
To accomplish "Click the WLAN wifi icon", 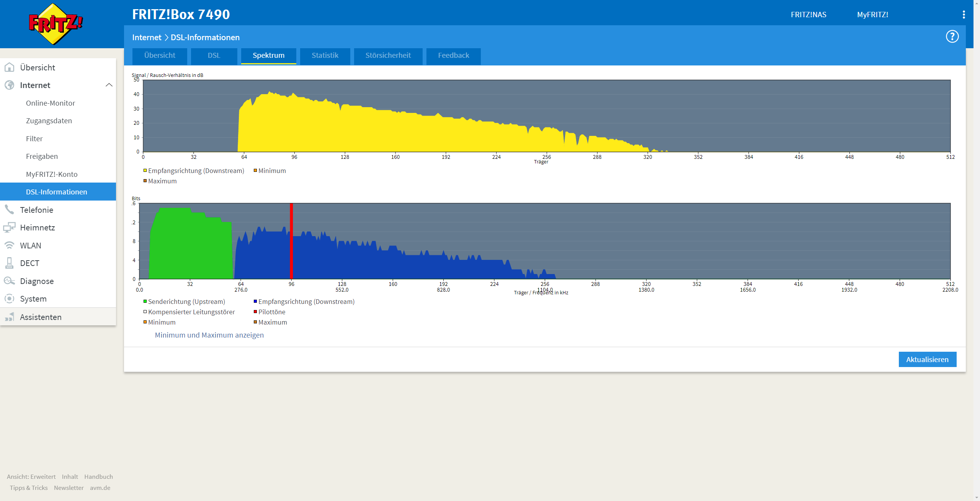I will (x=10, y=245).
